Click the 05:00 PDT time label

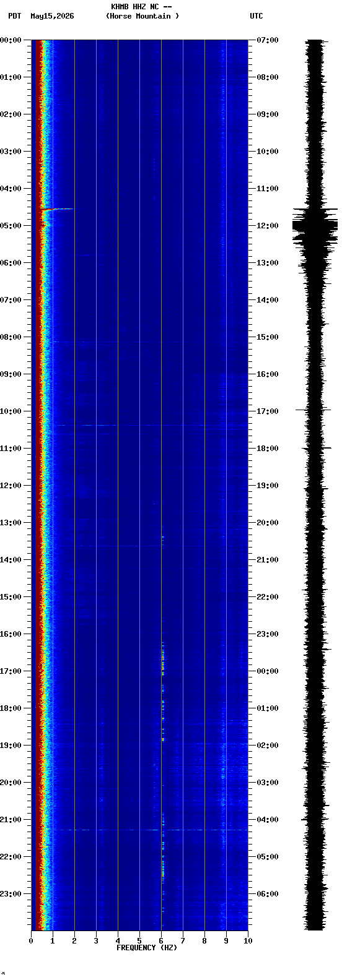[x=11, y=226]
